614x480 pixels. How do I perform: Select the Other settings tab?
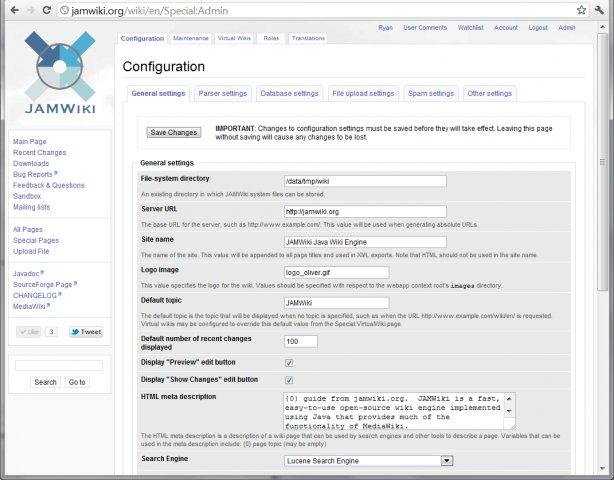489,94
